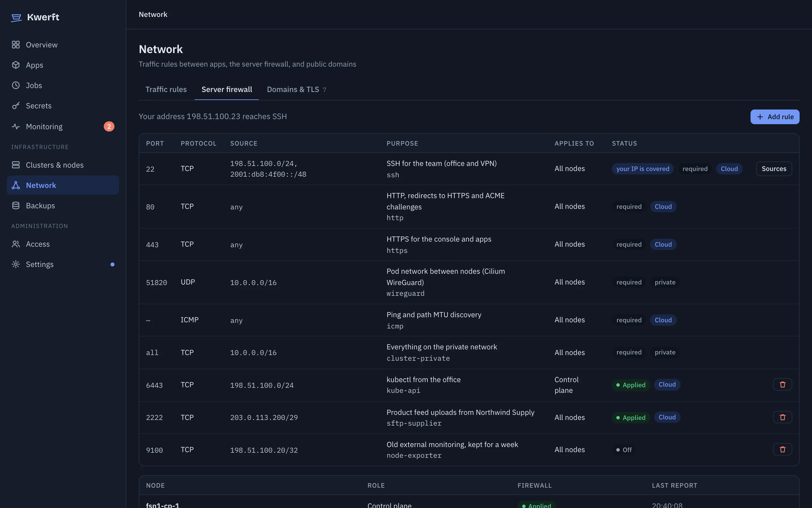Screen dimensions: 812x508
Task: Click the Applied status on port 6443 rule
Action: point(631,385)
